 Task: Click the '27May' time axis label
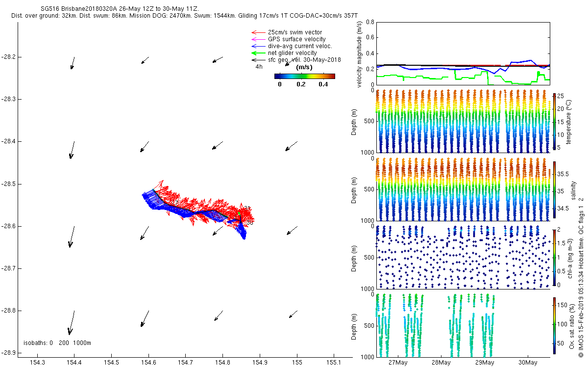[397, 363]
